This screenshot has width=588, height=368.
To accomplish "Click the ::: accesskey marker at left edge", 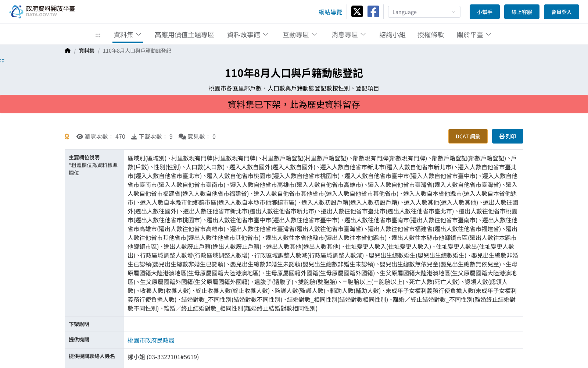I will (x=2, y=60).
